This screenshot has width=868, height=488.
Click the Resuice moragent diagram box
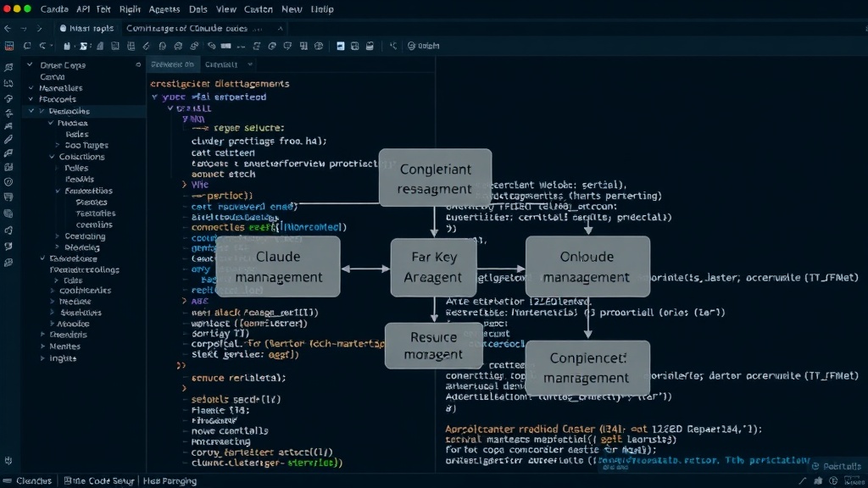(x=433, y=346)
